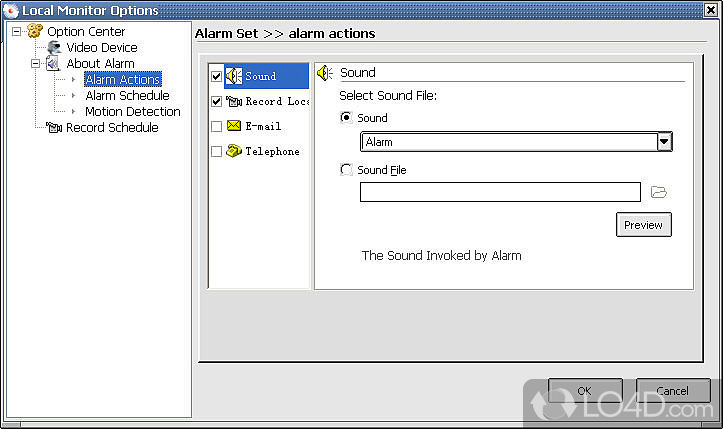Select the Sound entry in action list

(261, 76)
